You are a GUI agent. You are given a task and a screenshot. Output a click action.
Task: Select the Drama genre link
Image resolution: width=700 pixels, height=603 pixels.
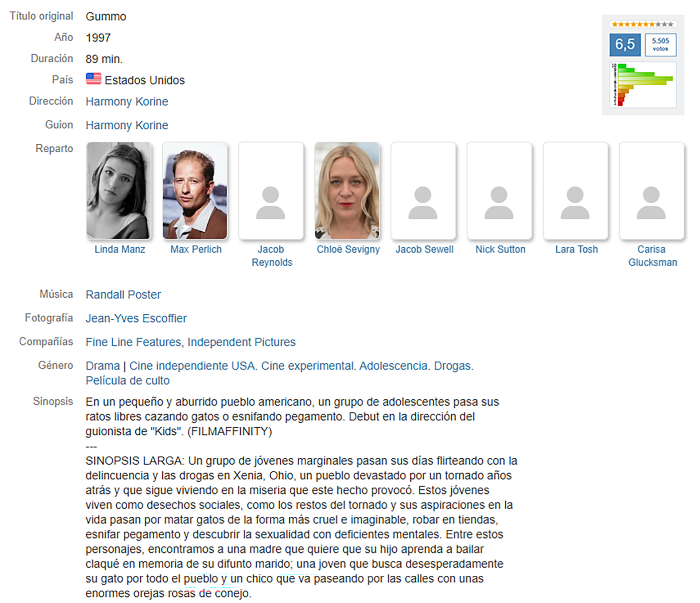[x=102, y=365]
